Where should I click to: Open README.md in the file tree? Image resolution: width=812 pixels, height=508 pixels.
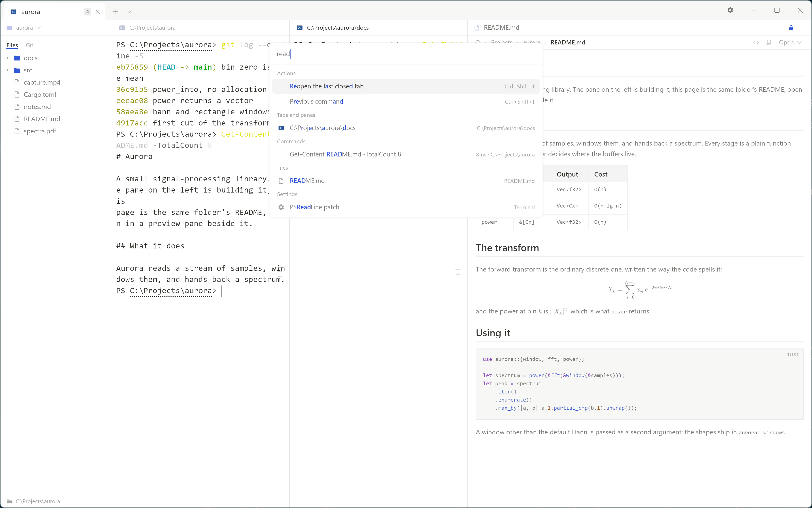click(42, 119)
